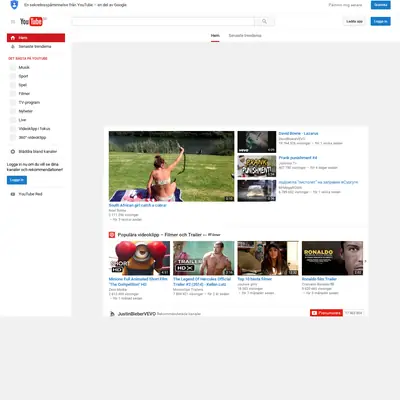The height and width of the screenshot is (400, 400).
Task: Click the YouTube logo
Action: coord(31,22)
